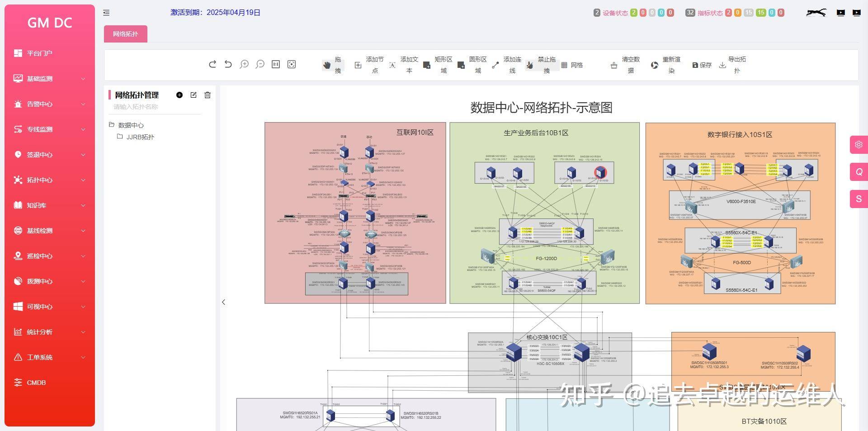Activate the 拖拽 hand drag tool
Image resolution: width=868 pixels, height=431 pixels.
pyautogui.click(x=333, y=65)
